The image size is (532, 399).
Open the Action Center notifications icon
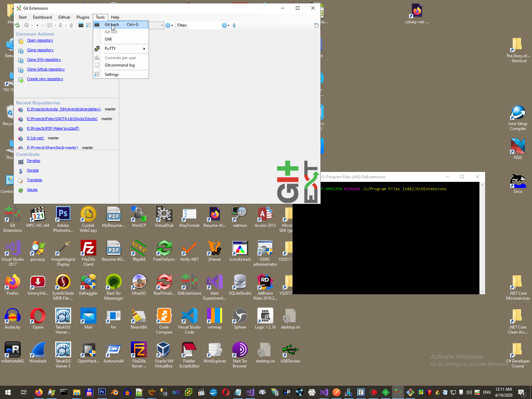coord(522,392)
